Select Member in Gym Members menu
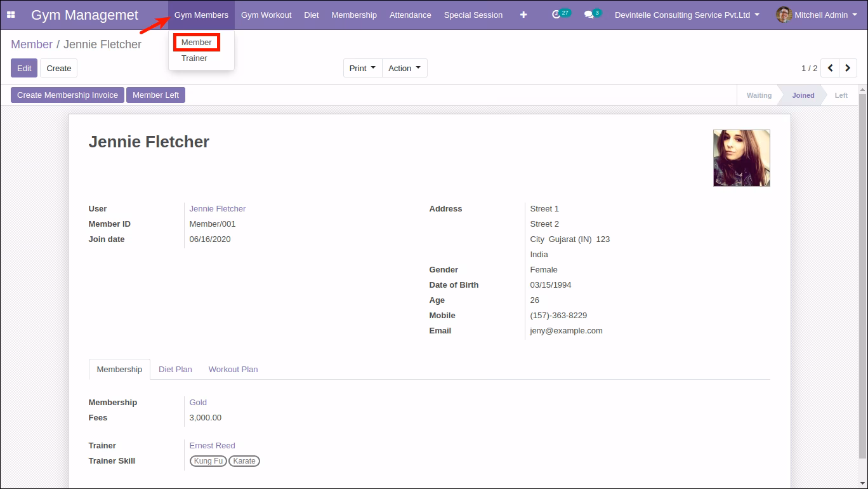868x489 pixels. tap(197, 42)
